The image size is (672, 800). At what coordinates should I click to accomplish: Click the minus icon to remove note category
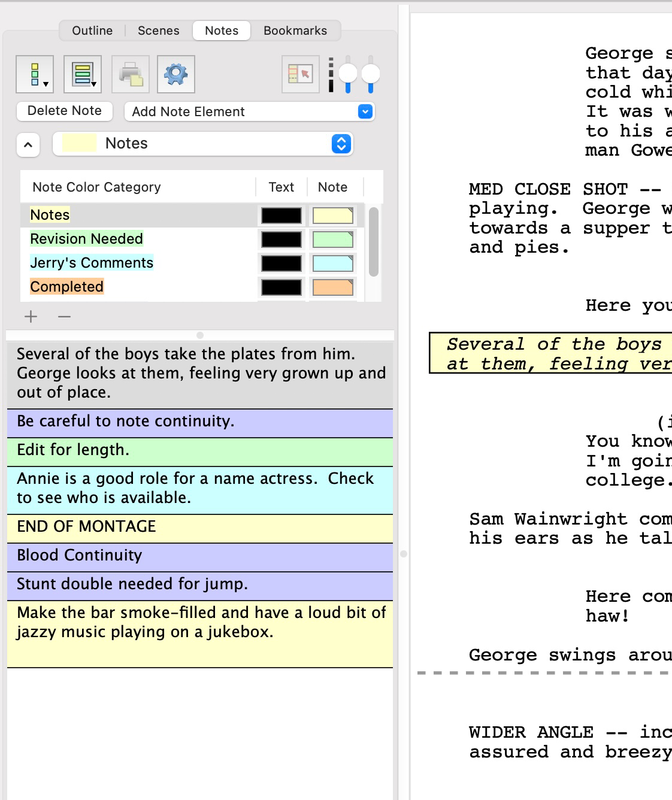coord(63,316)
